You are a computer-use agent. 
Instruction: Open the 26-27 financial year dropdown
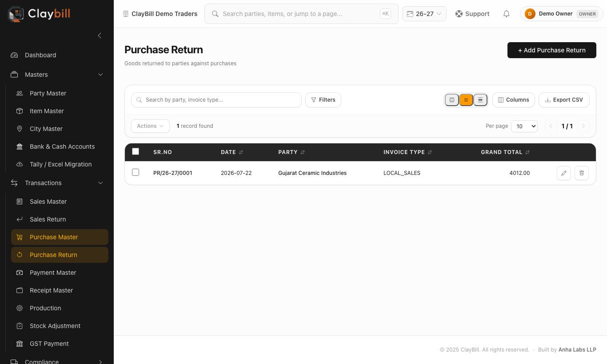[424, 14]
